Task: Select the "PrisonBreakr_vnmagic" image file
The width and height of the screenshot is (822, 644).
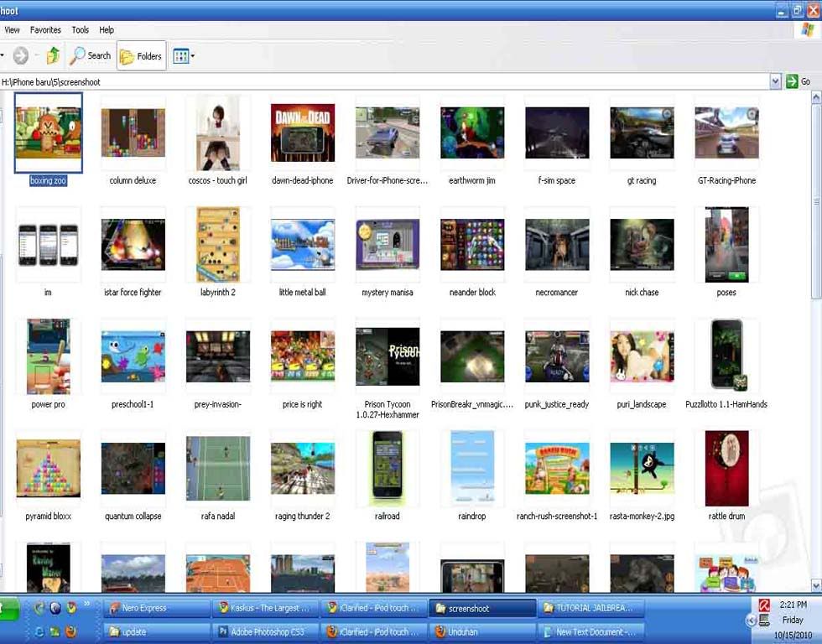Action: pos(472,364)
